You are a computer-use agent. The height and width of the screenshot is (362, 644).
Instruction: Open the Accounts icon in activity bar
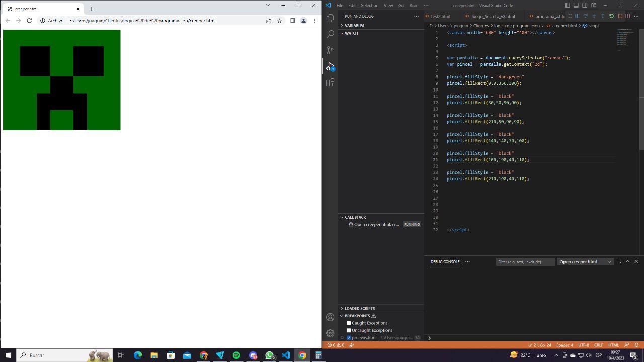pyautogui.click(x=330, y=317)
